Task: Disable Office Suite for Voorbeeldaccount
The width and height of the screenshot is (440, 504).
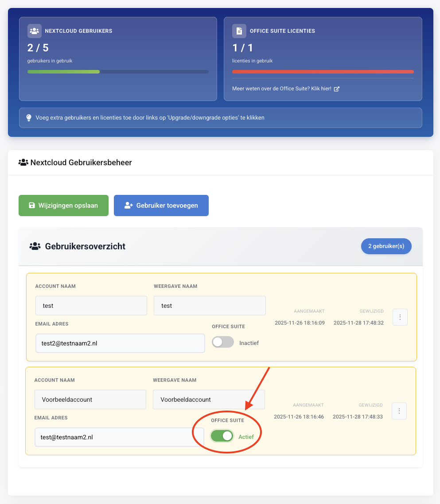Action: (x=222, y=436)
